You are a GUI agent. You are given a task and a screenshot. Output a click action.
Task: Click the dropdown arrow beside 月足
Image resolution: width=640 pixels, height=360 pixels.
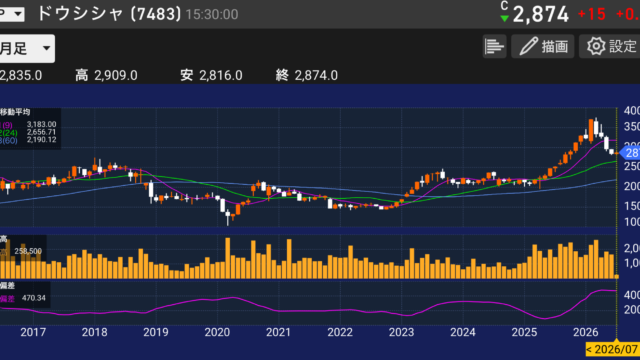pyautogui.click(x=47, y=48)
